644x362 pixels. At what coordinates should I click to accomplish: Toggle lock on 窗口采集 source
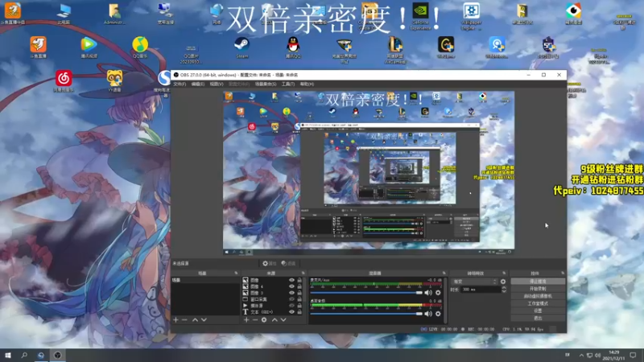(299, 299)
